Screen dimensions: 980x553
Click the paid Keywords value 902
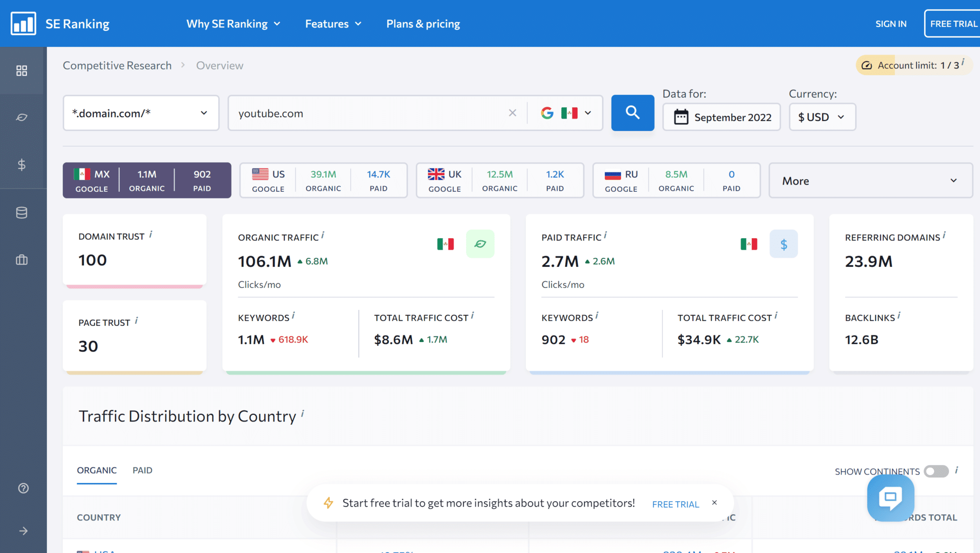point(553,340)
